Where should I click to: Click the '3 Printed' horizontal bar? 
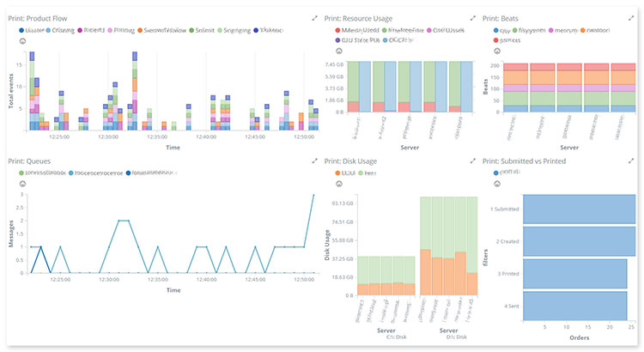tap(574, 274)
